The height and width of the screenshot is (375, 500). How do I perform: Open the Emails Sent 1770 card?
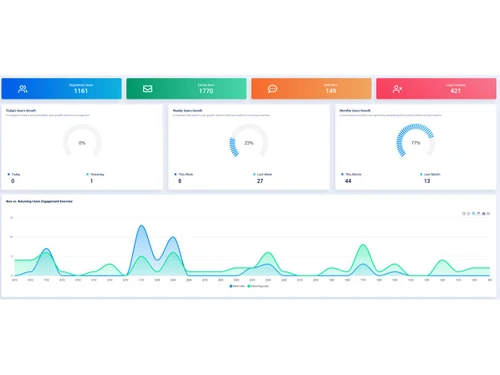[186, 89]
